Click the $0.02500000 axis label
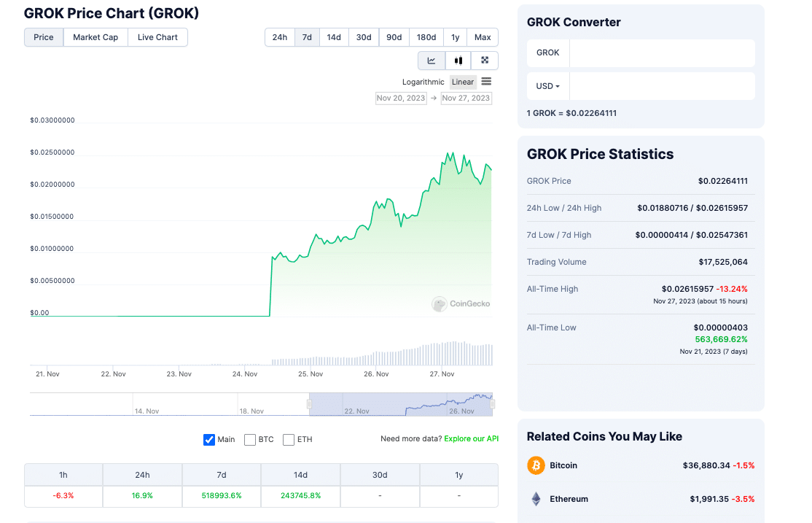The width and height of the screenshot is (812, 523). (x=52, y=152)
